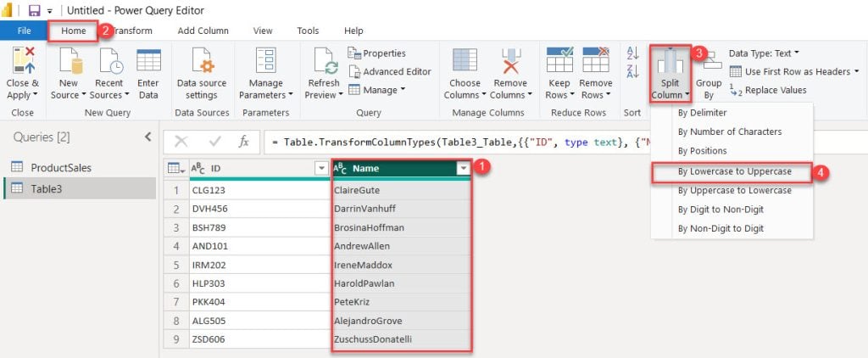
Task: Click the Split Column icon
Action: [670, 60]
